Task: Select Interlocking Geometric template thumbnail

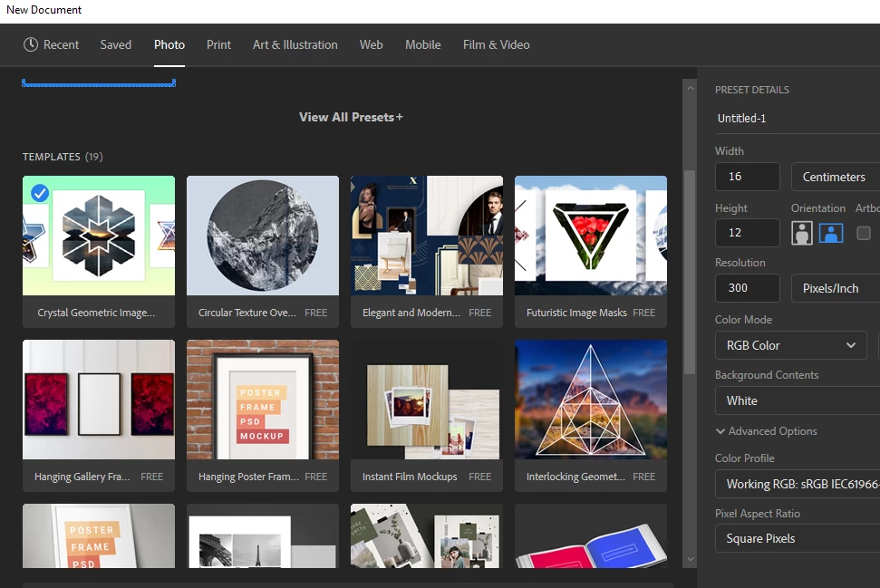Action: click(591, 400)
